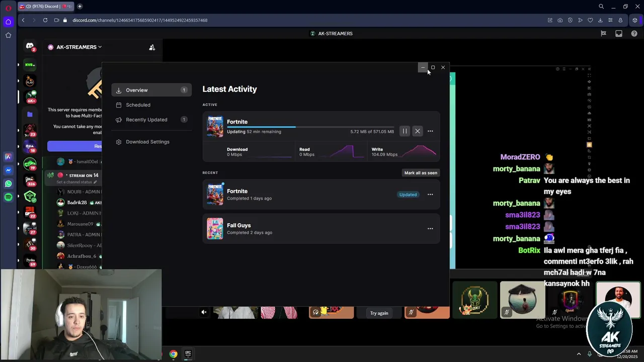The width and height of the screenshot is (644, 362).
Task: Click the muted speaker icon on stream tile
Action: coord(204,312)
